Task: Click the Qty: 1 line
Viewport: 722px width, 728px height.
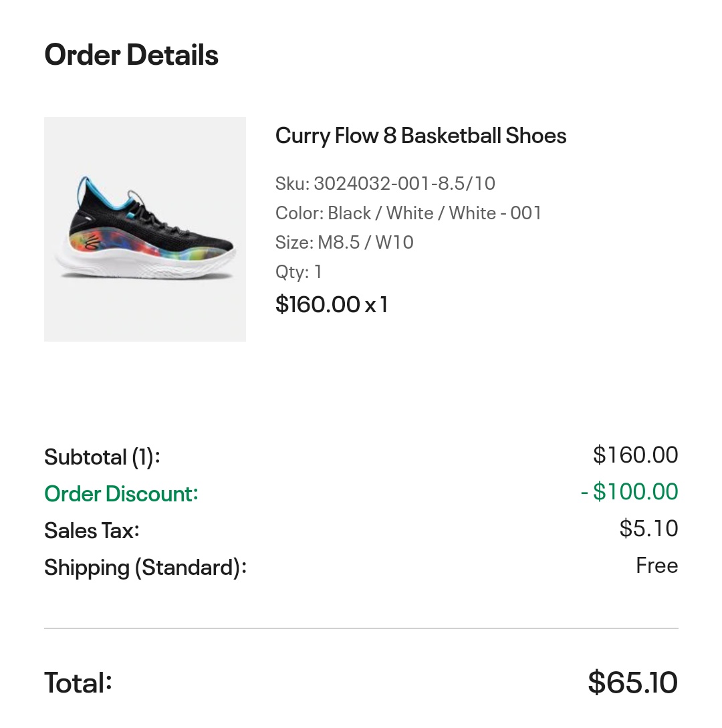Action: coord(298,271)
